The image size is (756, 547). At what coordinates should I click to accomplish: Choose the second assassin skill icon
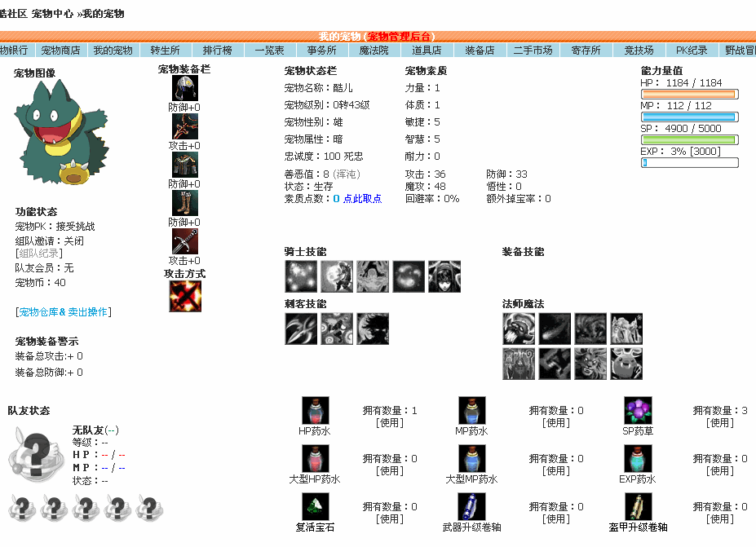(x=337, y=329)
